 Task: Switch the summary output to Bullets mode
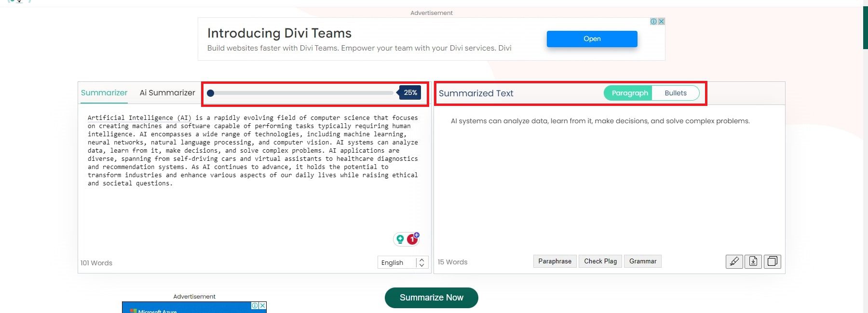click(675, 93)
